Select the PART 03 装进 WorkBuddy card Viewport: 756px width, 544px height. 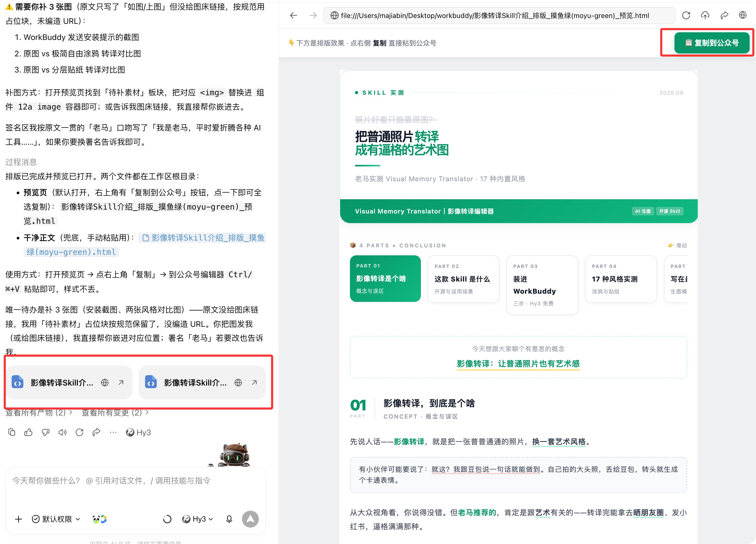coord(542,285)
